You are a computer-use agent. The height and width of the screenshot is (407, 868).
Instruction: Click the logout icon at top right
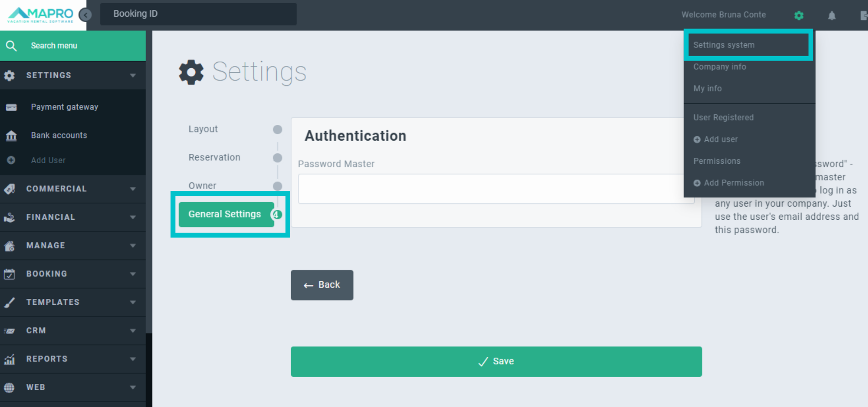coord(863,16)
